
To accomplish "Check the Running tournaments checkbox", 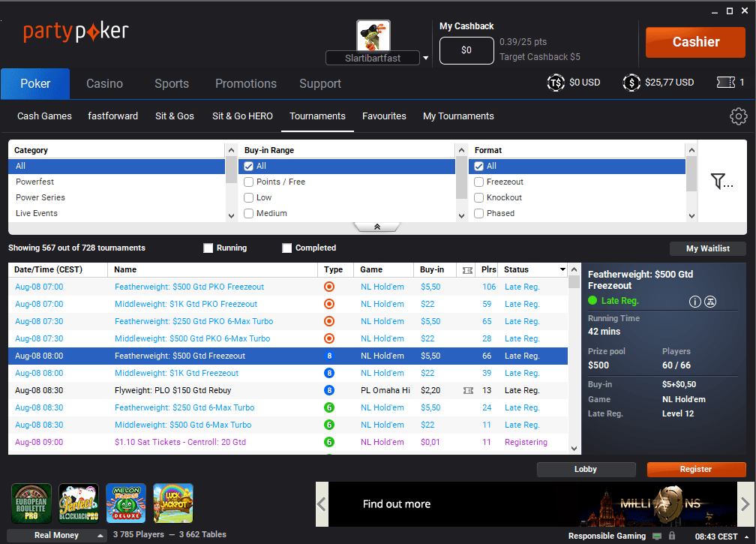I will pos(208,248).
